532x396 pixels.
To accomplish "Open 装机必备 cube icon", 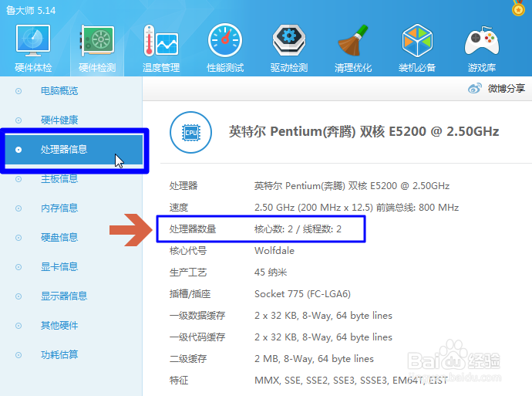I will point(417,41).
